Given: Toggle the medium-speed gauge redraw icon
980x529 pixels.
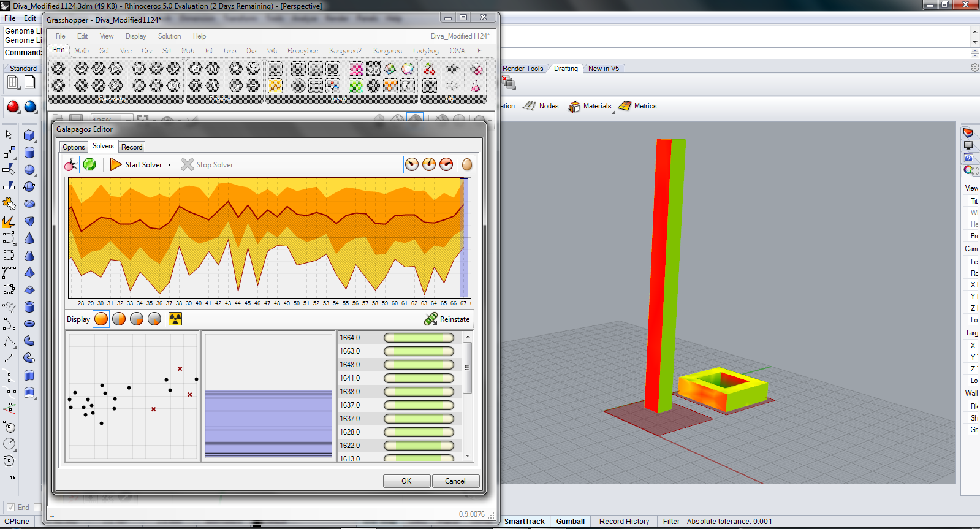Looking at the screenshot, I should click(429, 164).
